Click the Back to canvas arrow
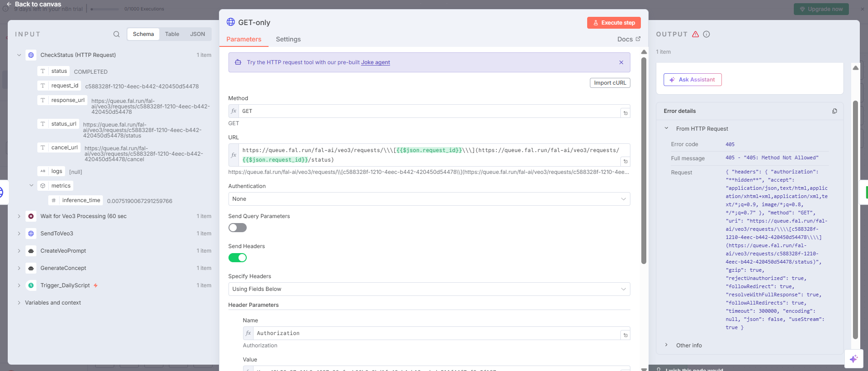Image resolution: width=868 pixels, height=371 pixels. [9, 4]
